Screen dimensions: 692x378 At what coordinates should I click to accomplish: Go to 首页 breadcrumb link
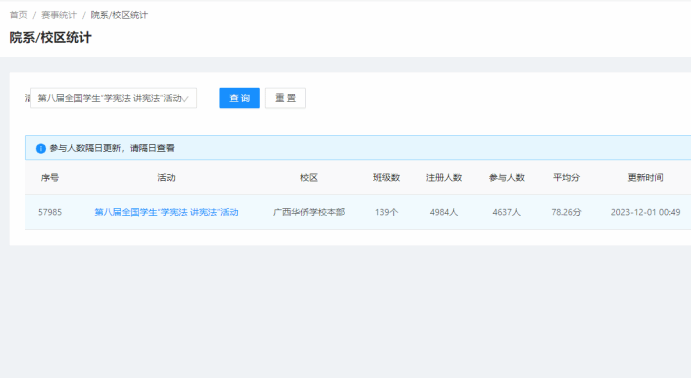point(19,15)
